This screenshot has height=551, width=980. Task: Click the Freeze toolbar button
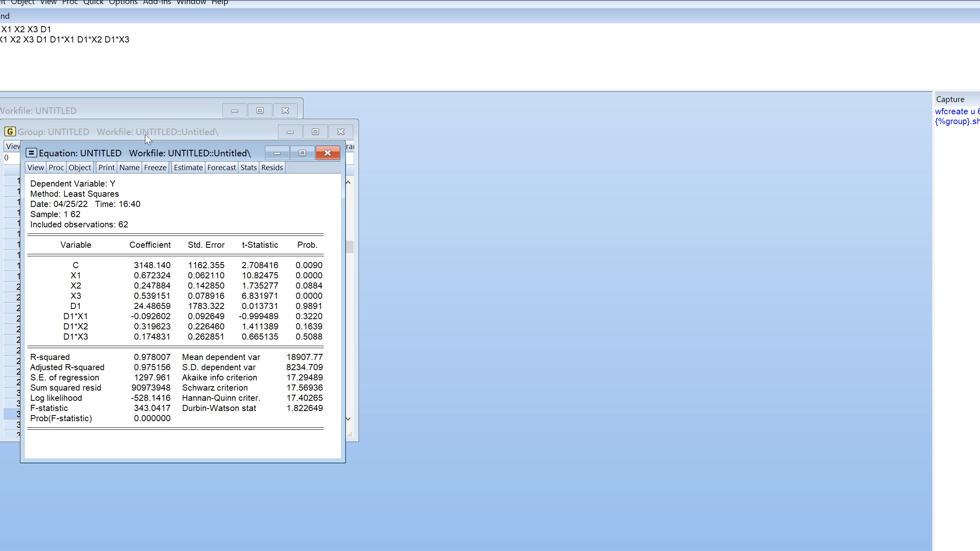tap(155, 168)
